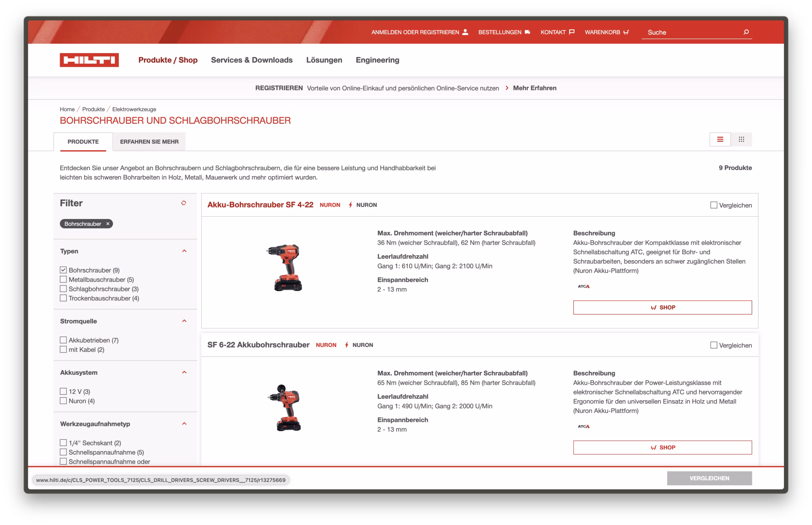Open the Lösungen menu
812x525 pixels.
click(x=324, y=60)
